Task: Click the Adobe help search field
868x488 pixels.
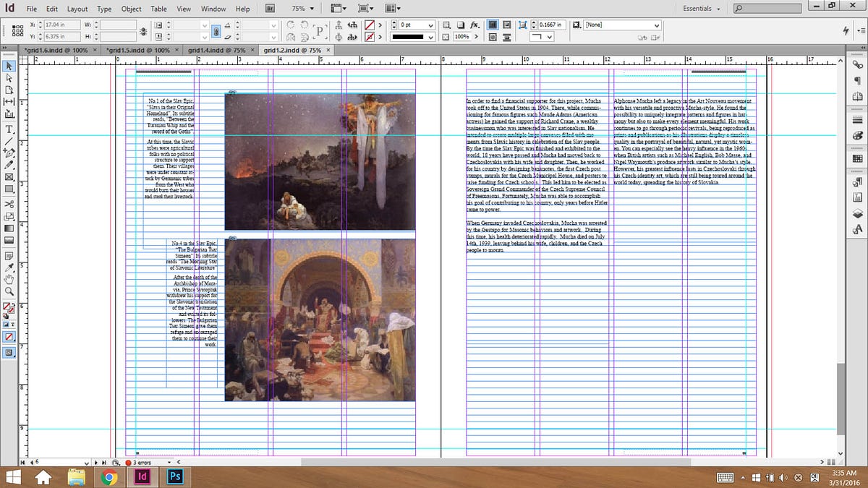Action: coord(768,9)
